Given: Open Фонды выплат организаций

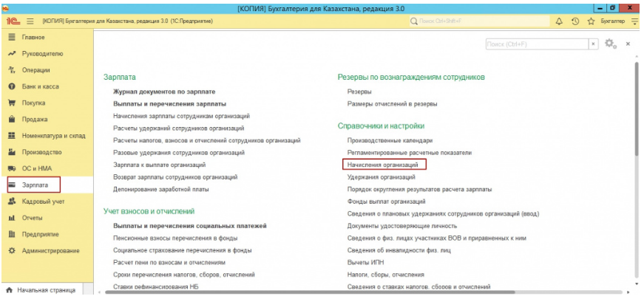Looking at the screenshot, I should tap(387, 202).
